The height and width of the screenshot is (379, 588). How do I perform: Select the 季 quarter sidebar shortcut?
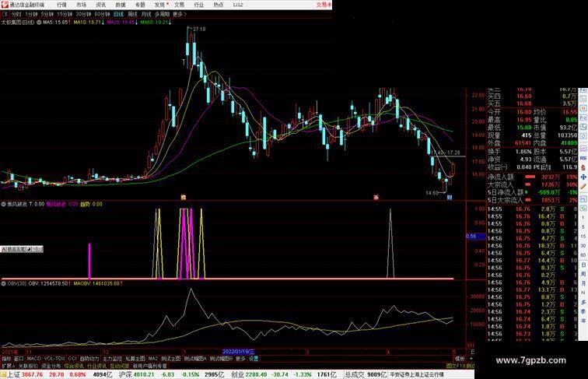[583, 311]
